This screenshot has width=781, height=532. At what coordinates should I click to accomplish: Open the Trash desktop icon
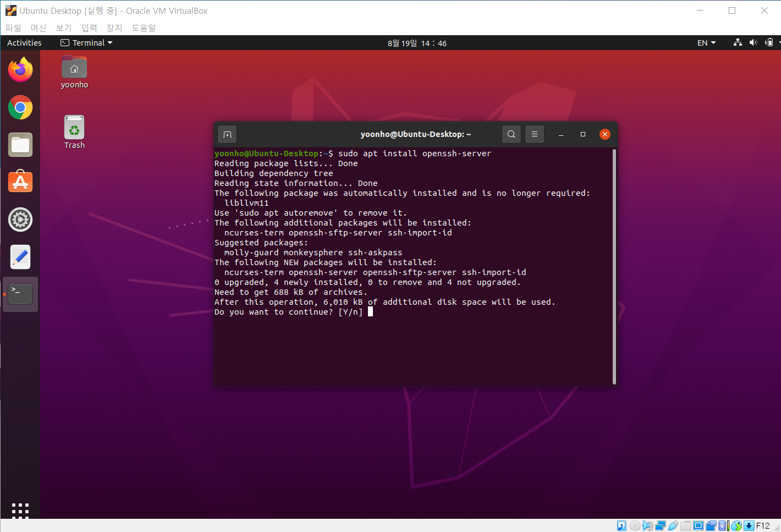[74, 132]
